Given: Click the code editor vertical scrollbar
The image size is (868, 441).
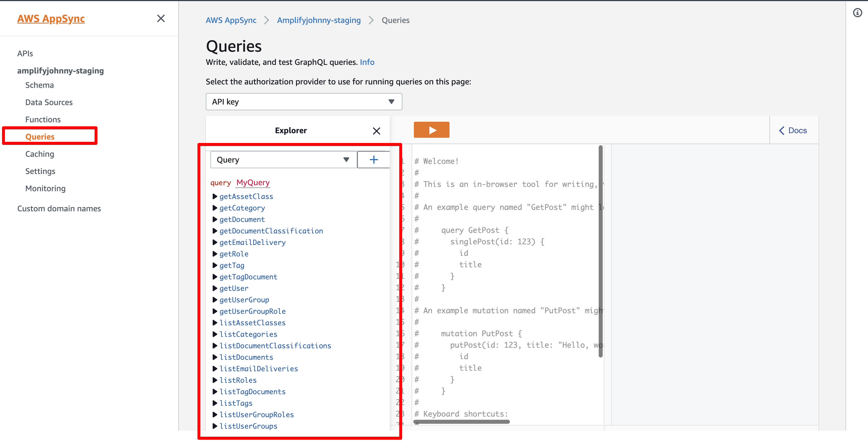Looking at the screenshot, I should [x=600, y=252].
